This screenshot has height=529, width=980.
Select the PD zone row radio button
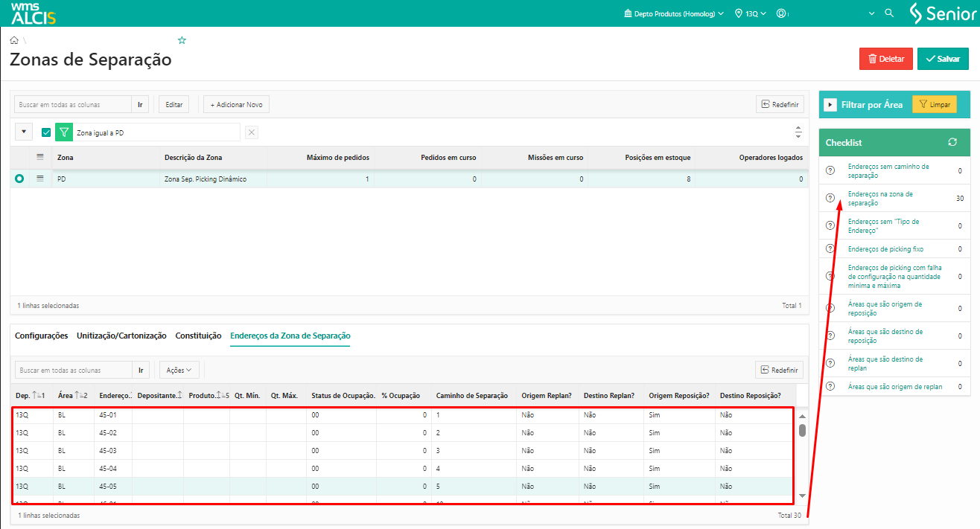point(19,179)
